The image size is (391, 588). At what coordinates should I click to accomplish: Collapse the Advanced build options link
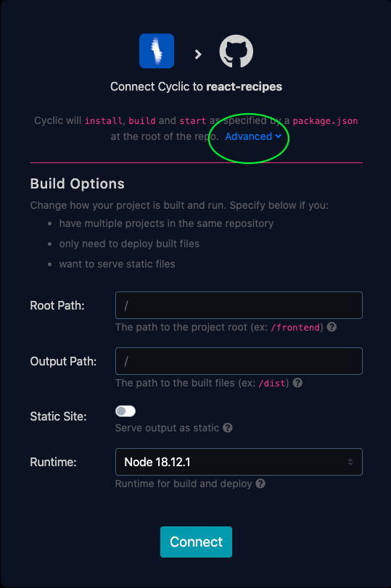(253, 136)
